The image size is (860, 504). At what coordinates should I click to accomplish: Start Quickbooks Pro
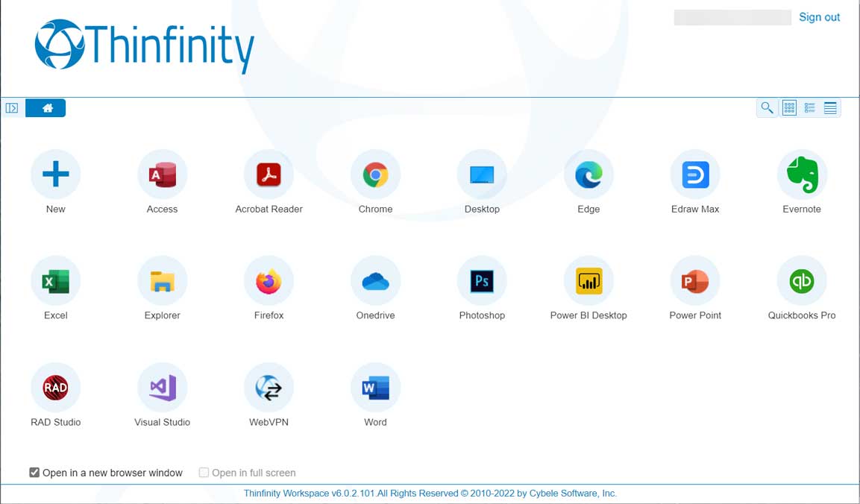click(x=802, y=281)
